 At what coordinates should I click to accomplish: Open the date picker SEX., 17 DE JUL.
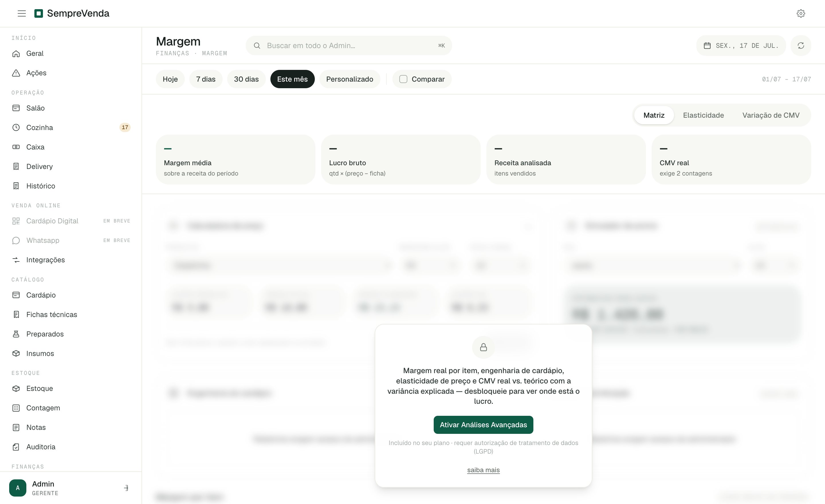741,46
